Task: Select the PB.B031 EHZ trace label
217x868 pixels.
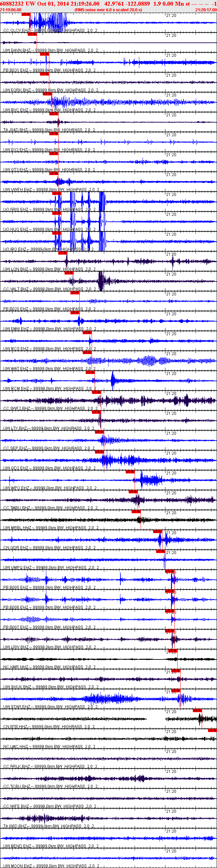Action: click(16, 70)
